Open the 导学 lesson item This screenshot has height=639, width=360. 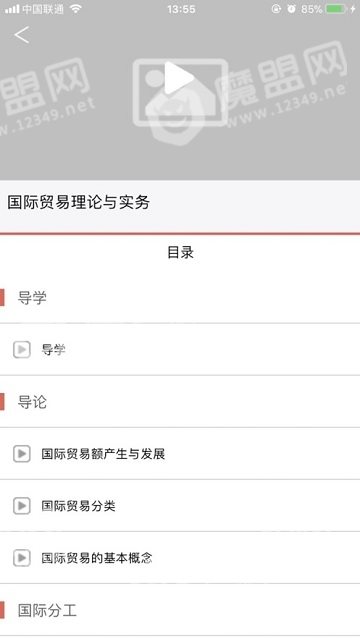click(x=180, y=350)
